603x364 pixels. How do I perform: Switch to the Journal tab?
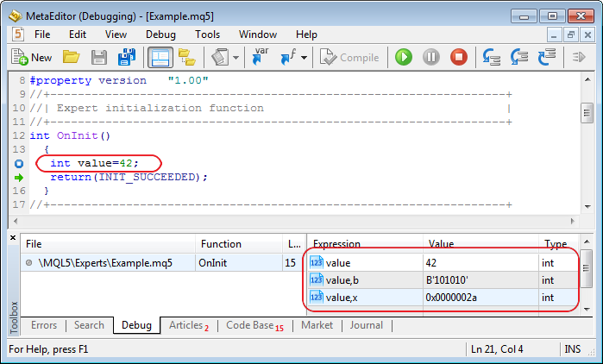[x=367, y=325]
